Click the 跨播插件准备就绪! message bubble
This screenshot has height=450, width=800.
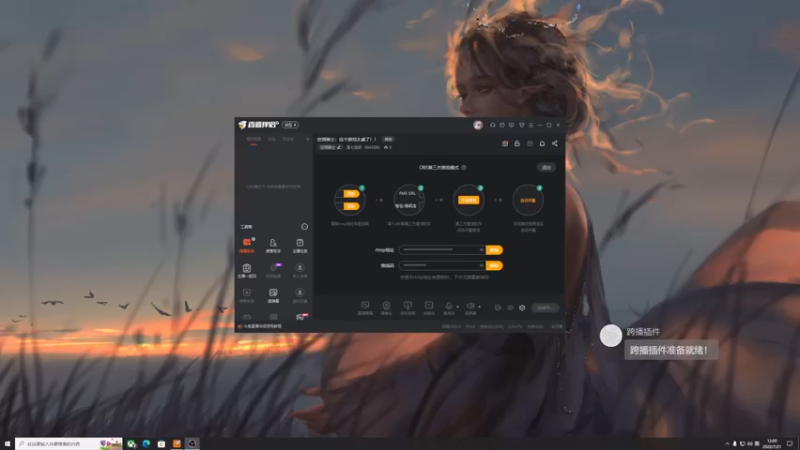[670, 351]
